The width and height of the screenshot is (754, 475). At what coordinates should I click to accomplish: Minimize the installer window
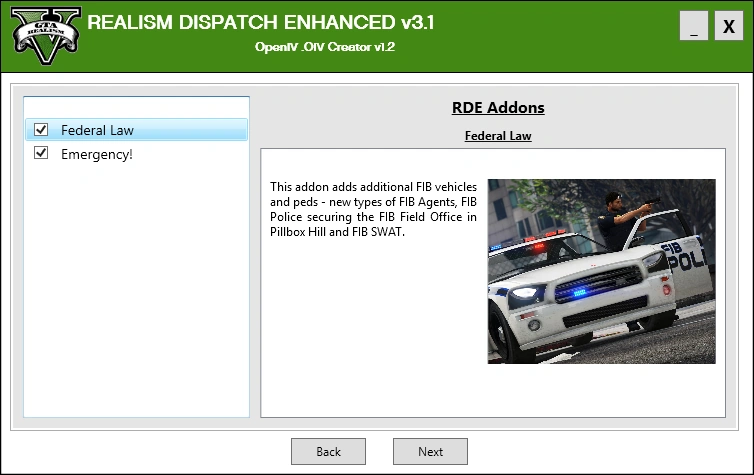coord(694,25)
